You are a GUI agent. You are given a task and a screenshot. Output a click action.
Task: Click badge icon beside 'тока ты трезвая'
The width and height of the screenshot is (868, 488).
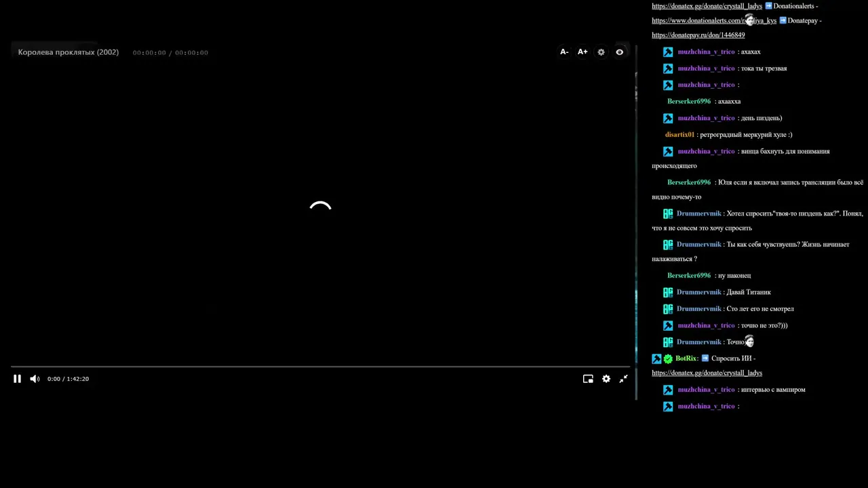668,68
